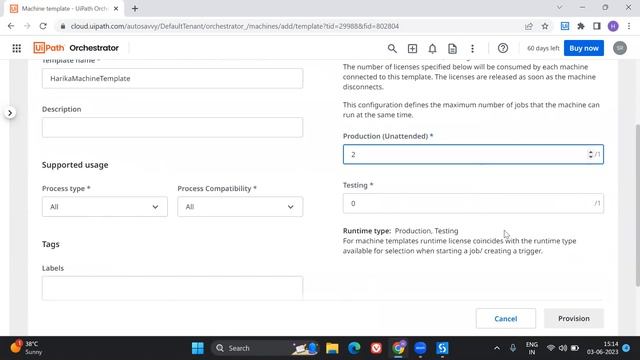
Task: Click the Buy now button
Action: [x=584, y=48]
